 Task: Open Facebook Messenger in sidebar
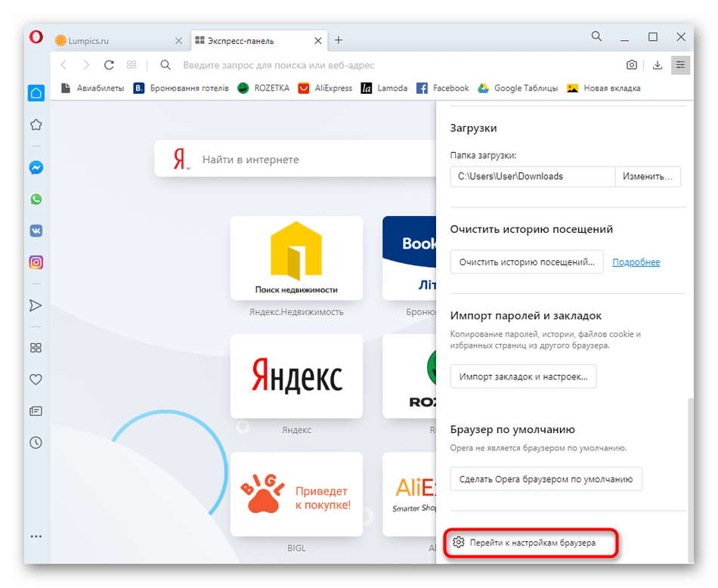36,168
